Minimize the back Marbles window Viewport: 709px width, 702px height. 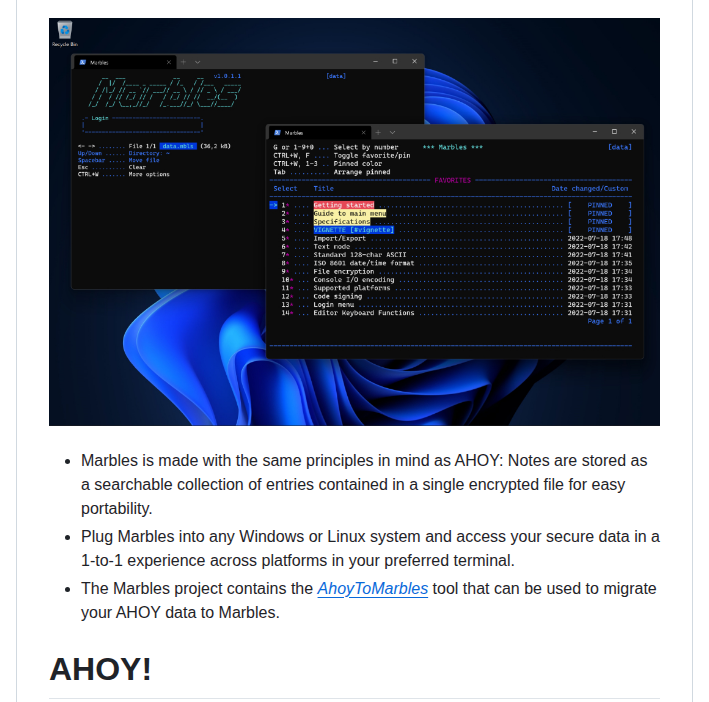(x=375, y=61)
